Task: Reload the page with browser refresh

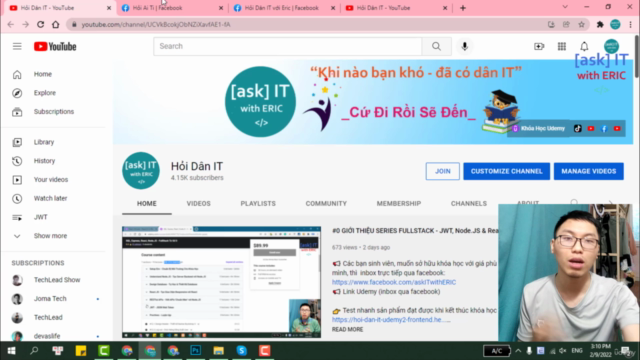Action: (40, 24)
